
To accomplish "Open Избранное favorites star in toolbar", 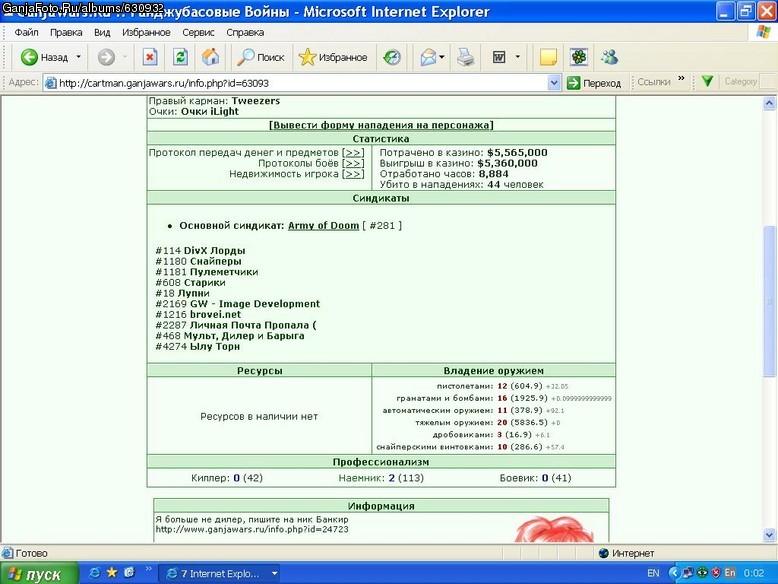I will [333, 58].
